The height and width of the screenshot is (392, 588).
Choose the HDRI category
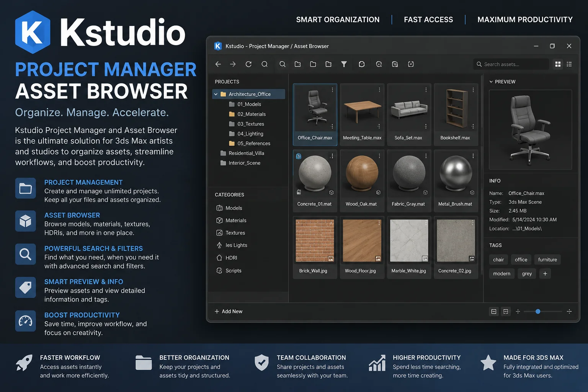227,258
